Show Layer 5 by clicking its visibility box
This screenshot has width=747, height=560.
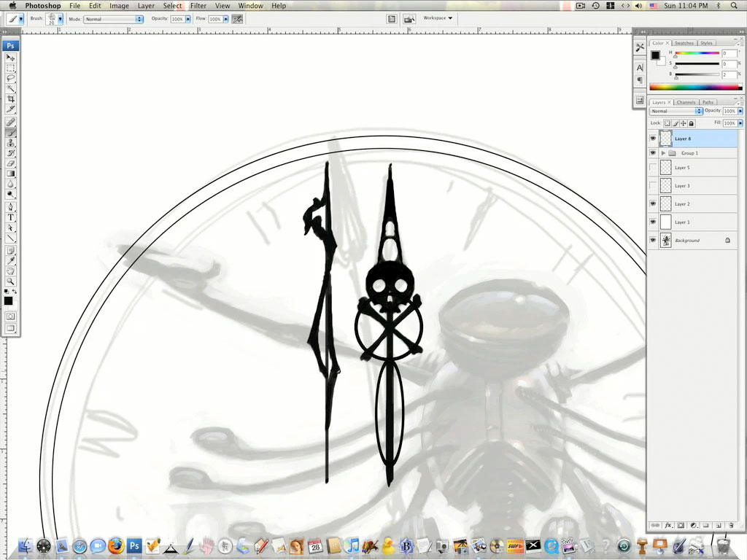tap(653, 168)
